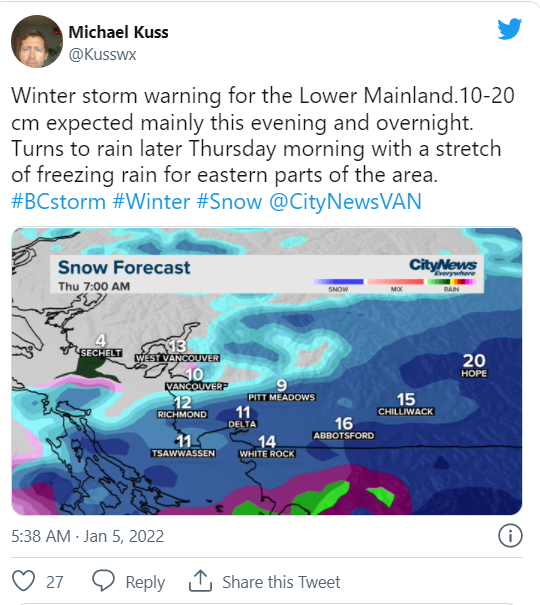Click the 27 likes count
Screen dimensions: 540x605
point(54,582)
